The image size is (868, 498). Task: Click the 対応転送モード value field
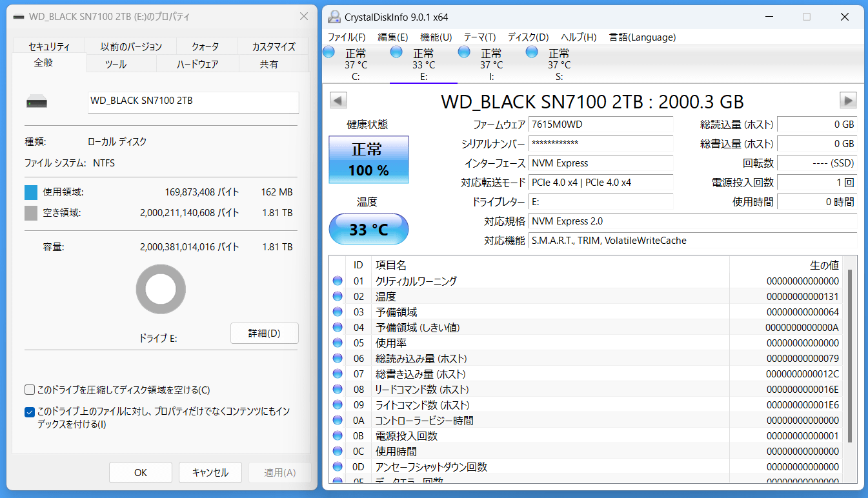click(x=601, y=183)
